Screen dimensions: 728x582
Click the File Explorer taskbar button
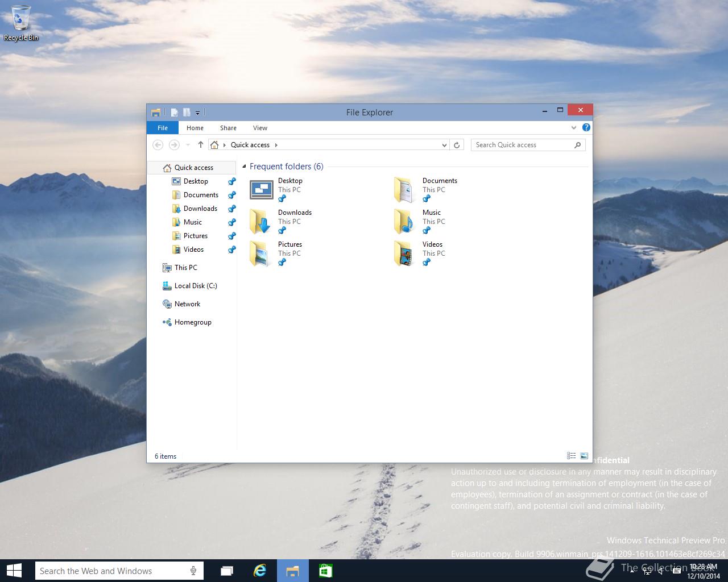(293, 571)
